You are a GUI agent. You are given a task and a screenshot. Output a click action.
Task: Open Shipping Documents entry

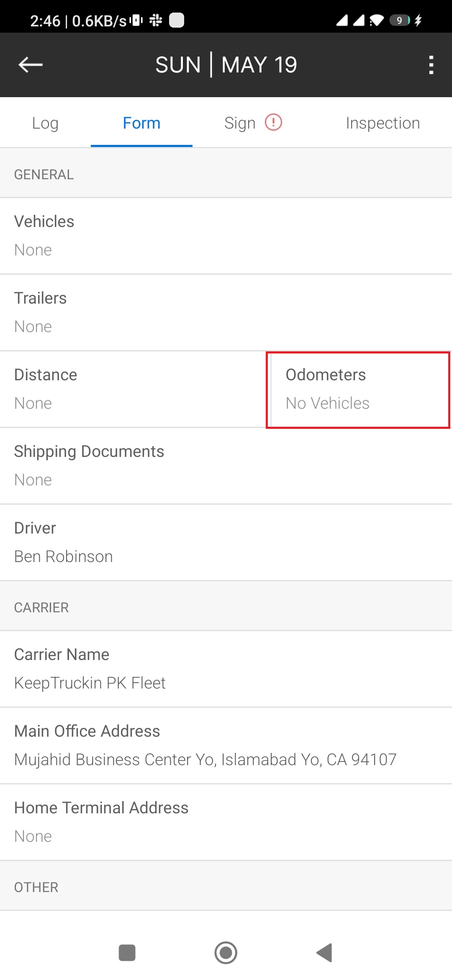[x=226, y=466]
